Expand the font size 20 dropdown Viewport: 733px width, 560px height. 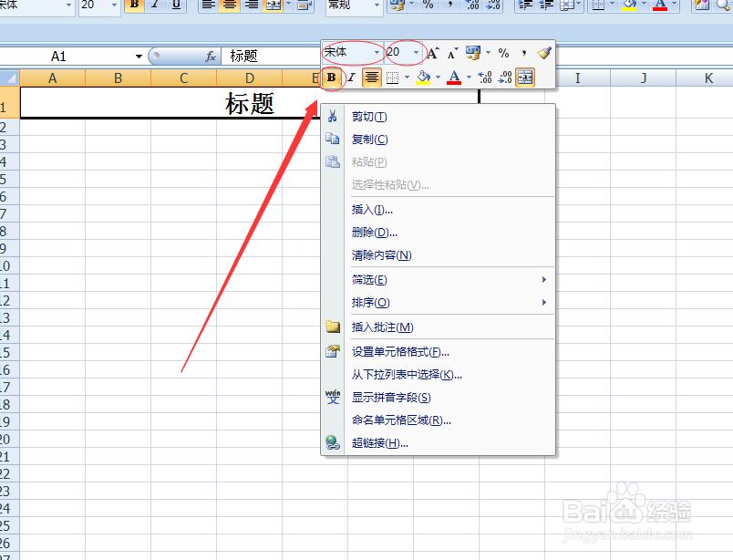click(x=402, y=52)
